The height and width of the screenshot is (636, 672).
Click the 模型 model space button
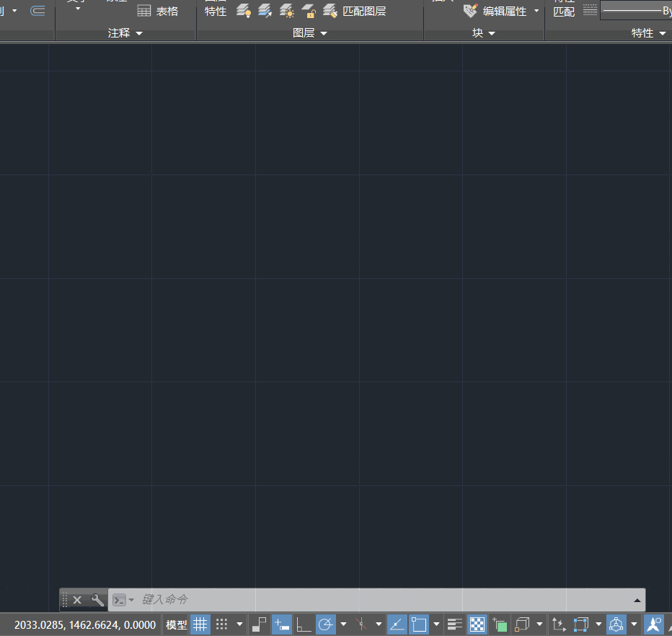pyautogui.click(x=176, y=625)
